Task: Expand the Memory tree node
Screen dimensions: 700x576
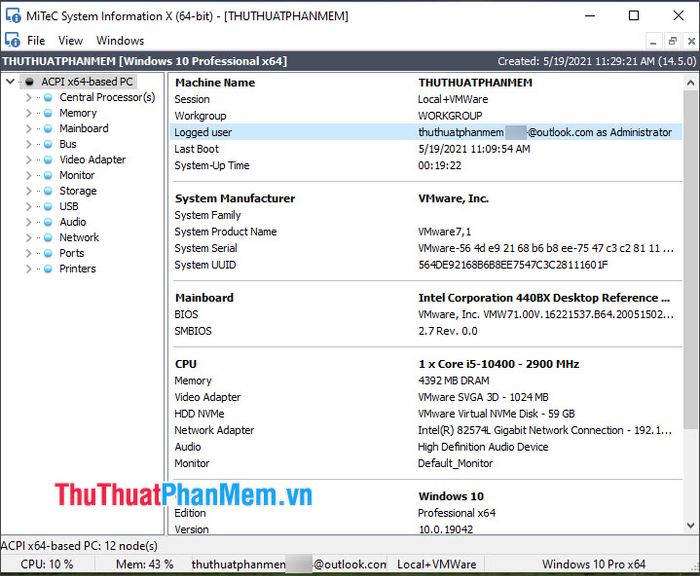Action: pos(29,113)
